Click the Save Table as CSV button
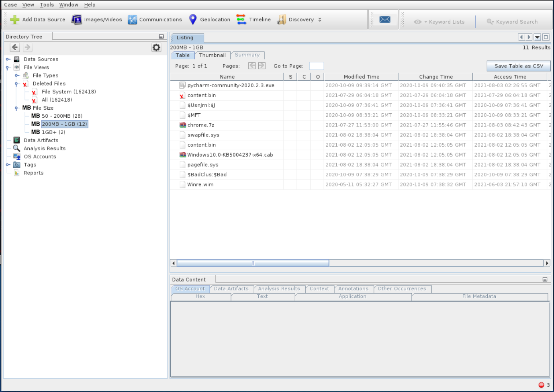 tap(518, 66)
